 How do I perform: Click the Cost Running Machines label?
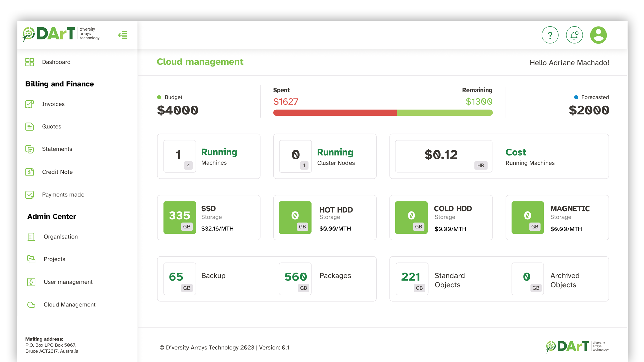point(530,157)
